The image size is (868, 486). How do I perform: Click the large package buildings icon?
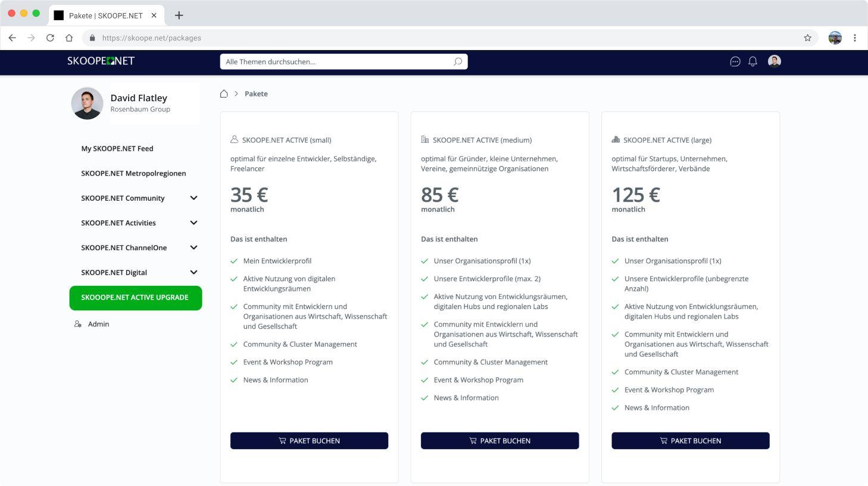[616, 139]
